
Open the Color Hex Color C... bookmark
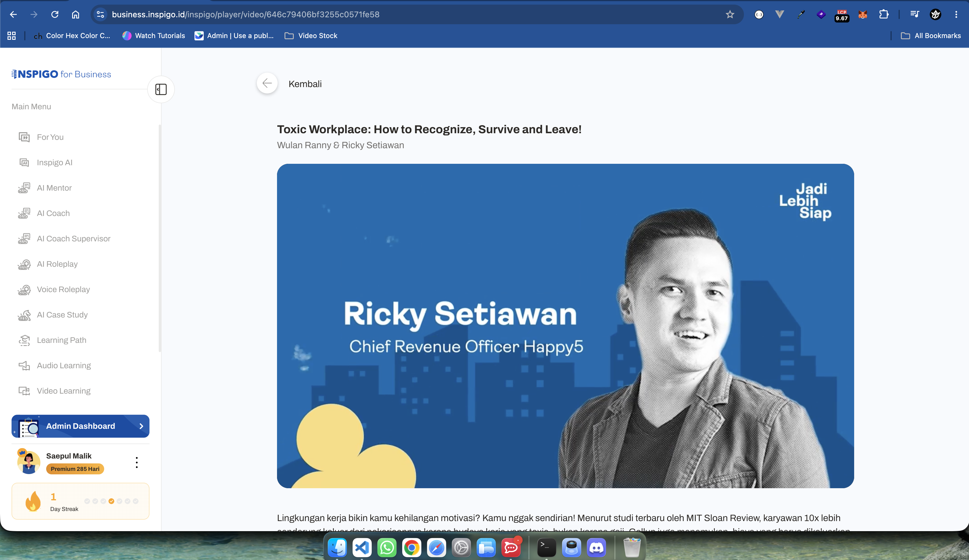[72, 36]
